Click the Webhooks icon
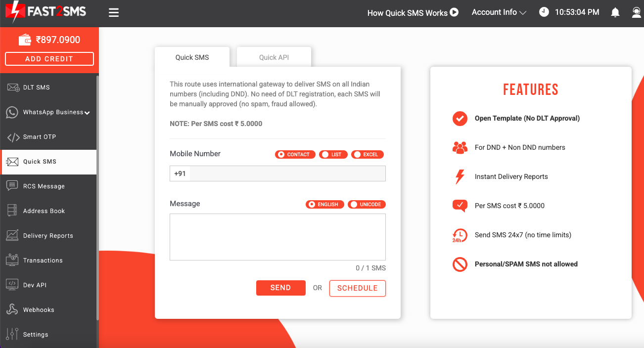The height and width of the screenshot is (348, 644). coord(12,309)
